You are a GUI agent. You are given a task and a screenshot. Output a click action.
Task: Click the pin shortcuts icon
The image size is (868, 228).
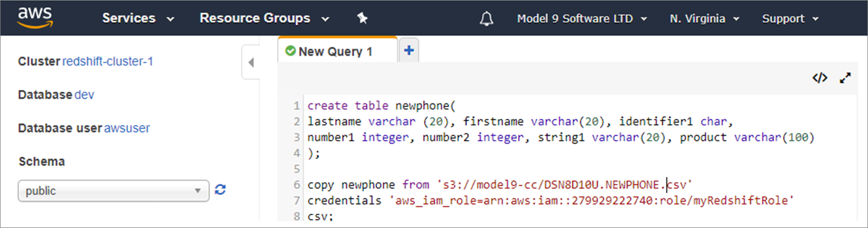[362, 18]
